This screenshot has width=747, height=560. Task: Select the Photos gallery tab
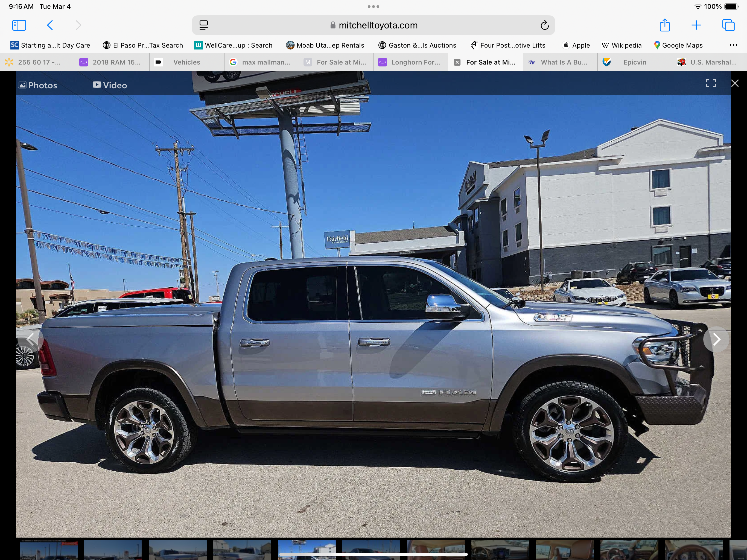(x=37, y=85)
